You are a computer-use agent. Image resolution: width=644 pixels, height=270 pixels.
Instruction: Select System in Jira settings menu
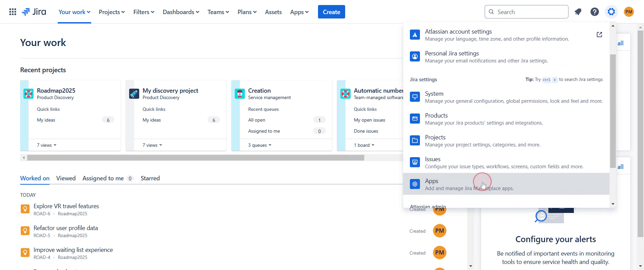pyautogui.click(x=506, y=97)
